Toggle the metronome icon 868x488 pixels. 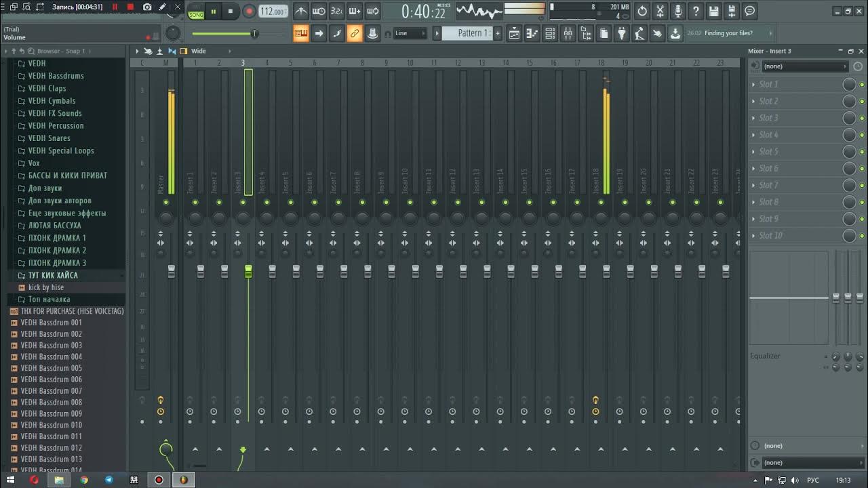pos(301,12)
